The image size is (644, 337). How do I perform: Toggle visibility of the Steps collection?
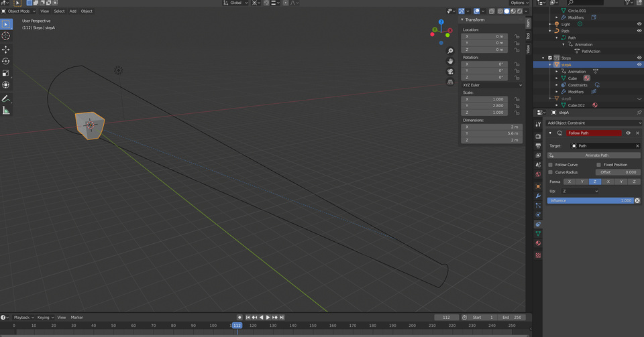(639, 58)
